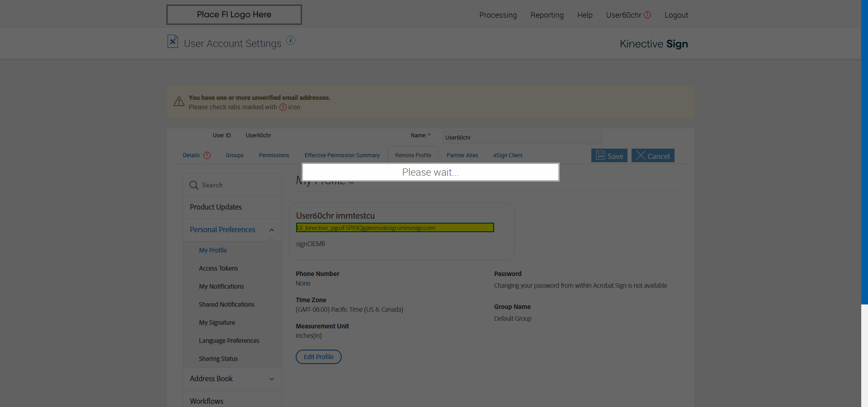Open the Effective Permission Summary tab
Viewport: 868px width, 407px height.
[x=342, y=155]
